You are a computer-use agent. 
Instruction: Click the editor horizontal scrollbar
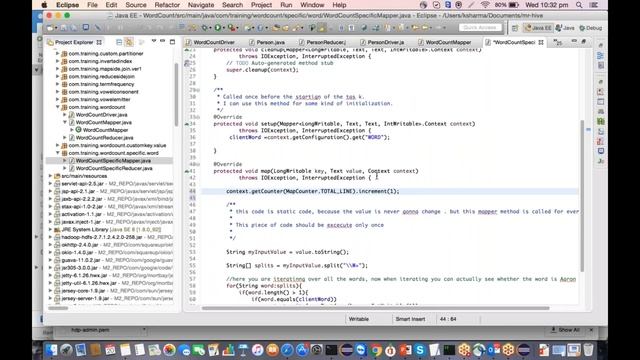tap(376, 308)
